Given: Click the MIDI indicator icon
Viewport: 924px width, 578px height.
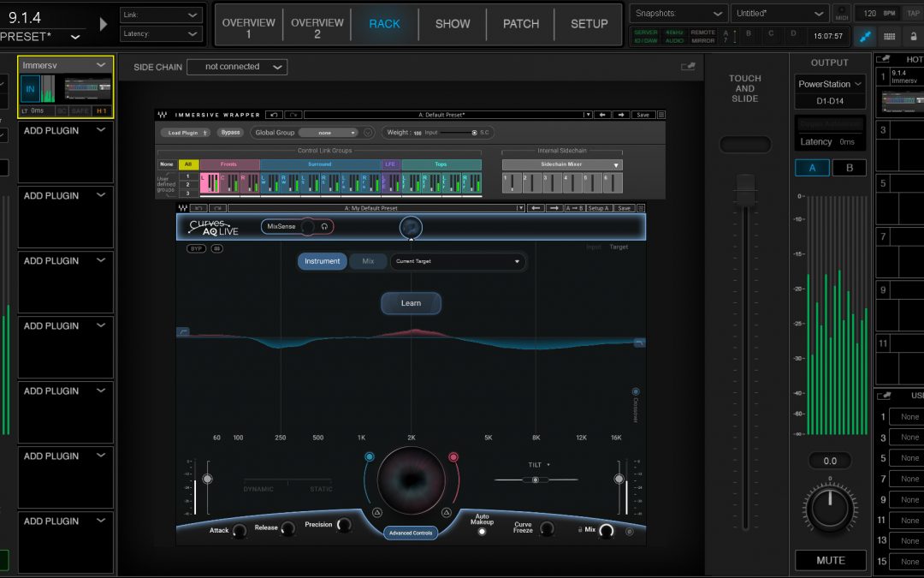Looking at the screenshot, I should tap(842, 13).
